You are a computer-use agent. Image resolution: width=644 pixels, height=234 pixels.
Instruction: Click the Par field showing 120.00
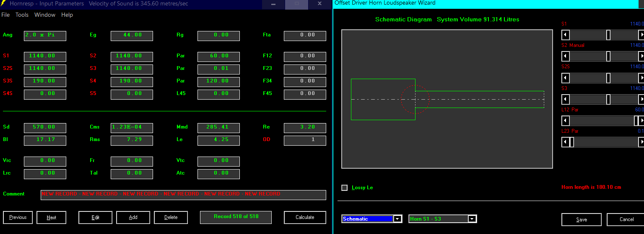(x=218, y=82)
